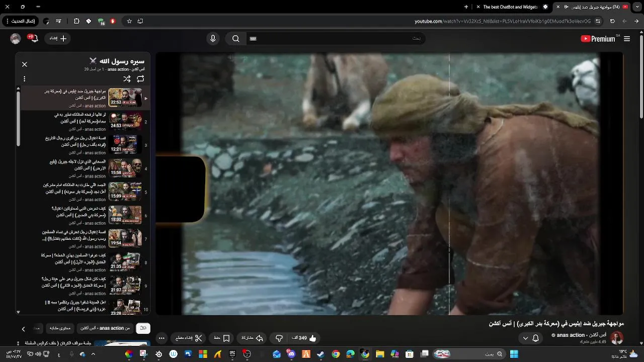This screenshot has width=644, height=362.
Task: Open the YouTube guide hamburger menu
Action: click(627, 39)
